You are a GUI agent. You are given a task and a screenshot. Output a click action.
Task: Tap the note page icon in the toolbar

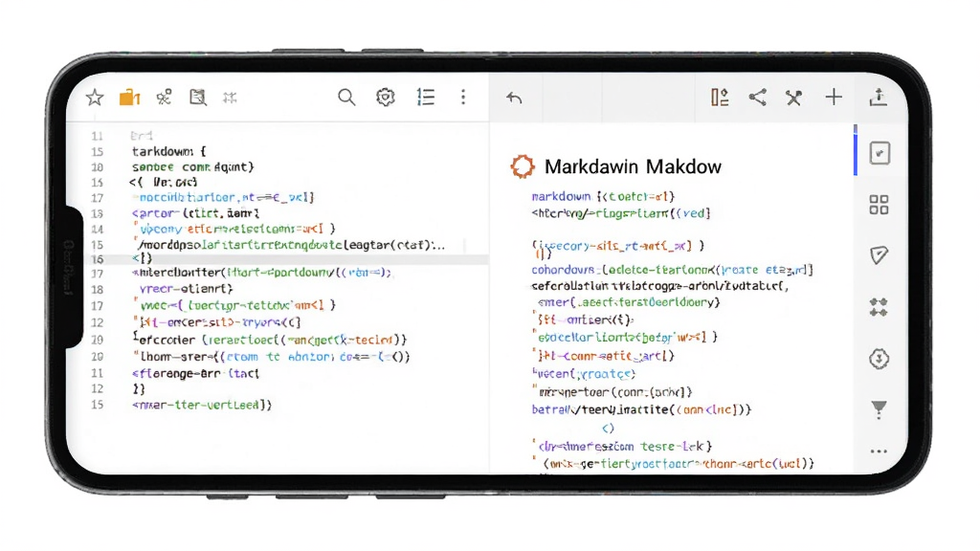tap(198, 98)
